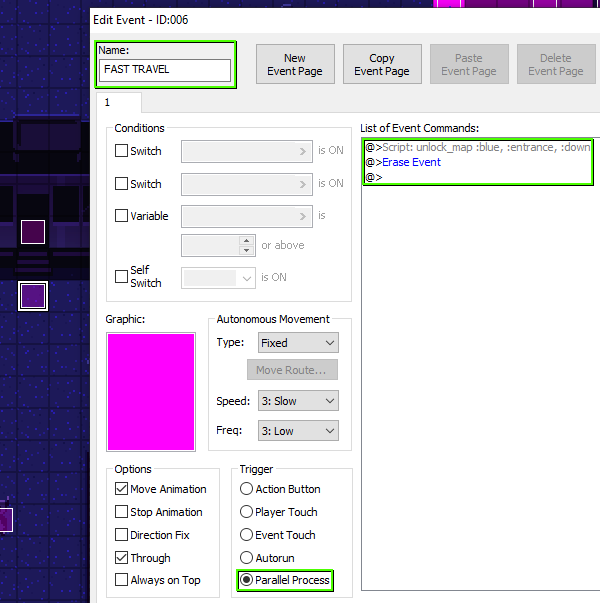The width and height of the screenshot is (600, 603).
Task: Open the Speed dropdown set to 3: Slow
Action: point(297,401)
